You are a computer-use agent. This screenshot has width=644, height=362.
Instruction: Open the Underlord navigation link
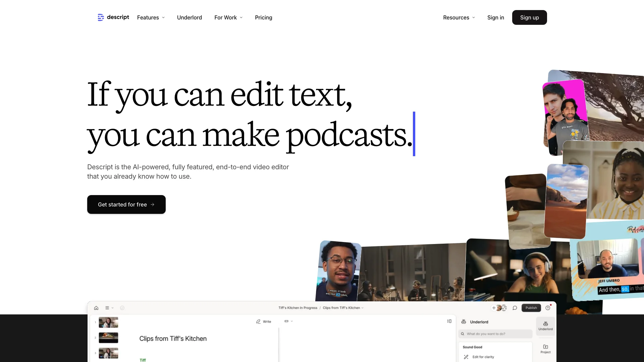point(189,17)
